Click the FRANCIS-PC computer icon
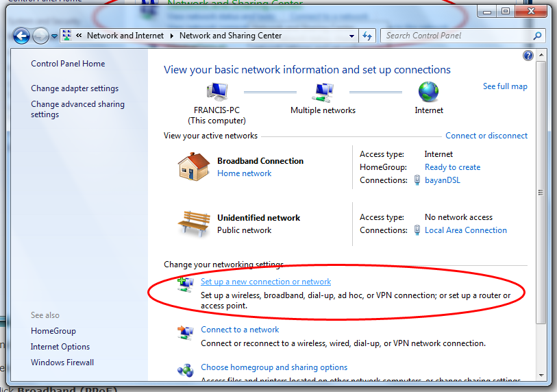557x392 pixels. pyautogui.click(x=217, y=91)
